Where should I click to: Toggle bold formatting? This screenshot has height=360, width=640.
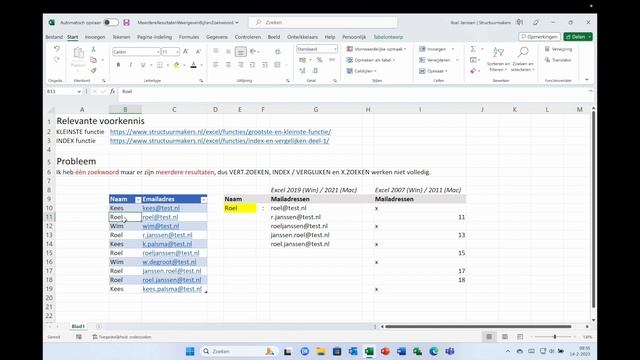(x=118, y=65)
